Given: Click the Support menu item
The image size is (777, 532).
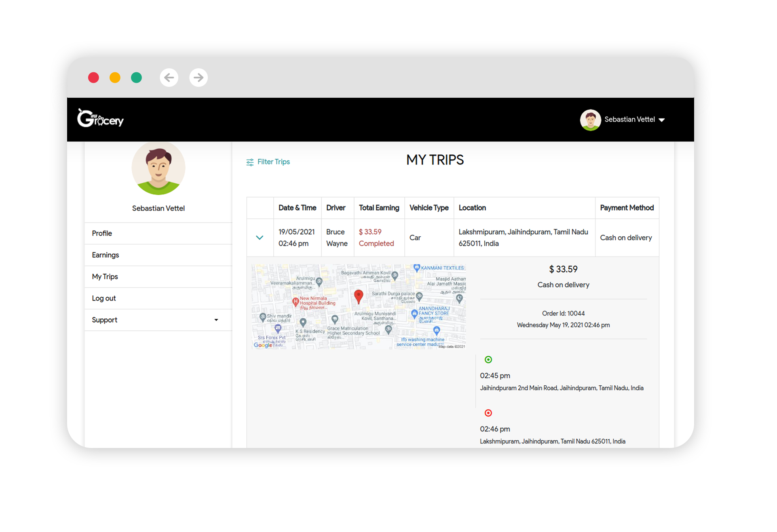Looking at the screenshot, I should (x=158, y=320).
